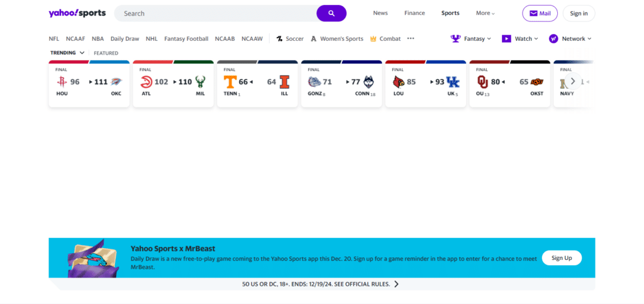The height and width of the screenshot is (304, 644).
Task: Click HOU score 96
Action: 75,82
